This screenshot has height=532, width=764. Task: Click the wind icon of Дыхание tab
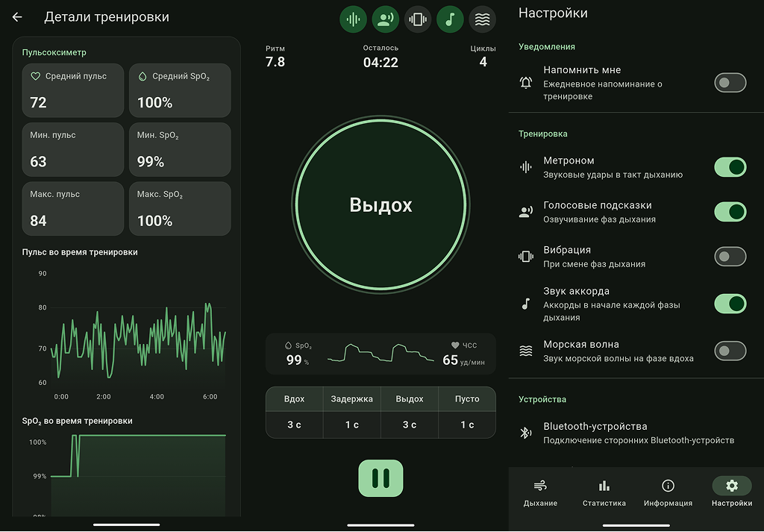[x=540, y=486]
